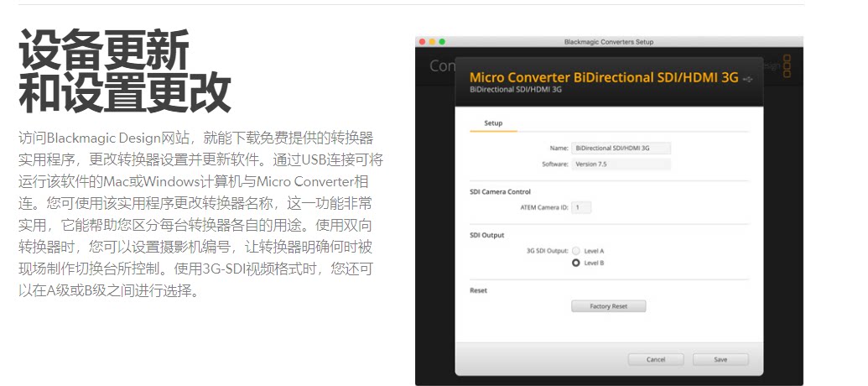Click the Reset section heading
The image size is (868, 386).
click(x=478, y=290)
